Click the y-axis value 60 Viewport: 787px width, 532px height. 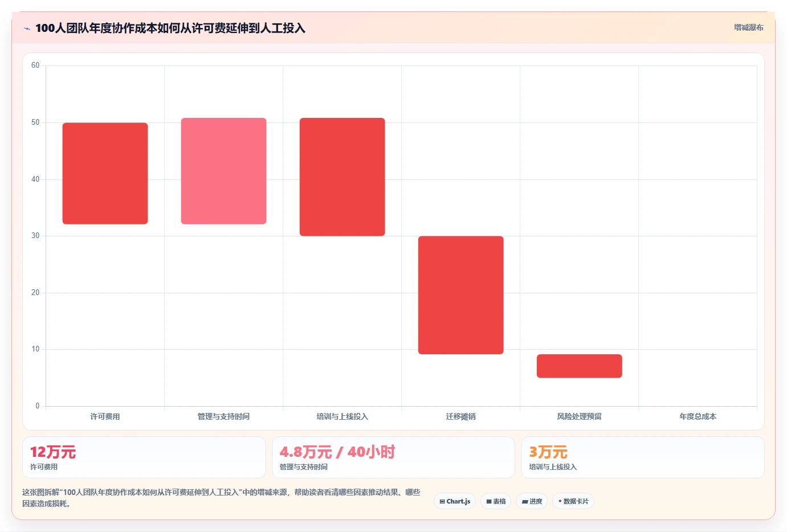point(35,66)
